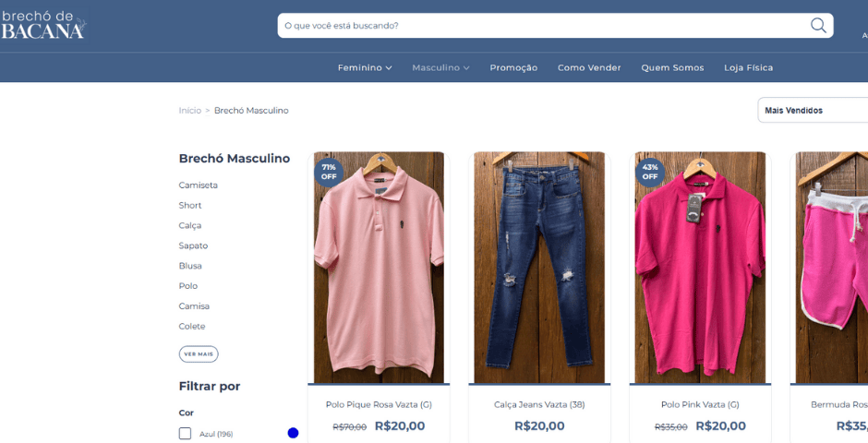Click the blue color swatch circle
868x443 pixels.
[293, 433]
